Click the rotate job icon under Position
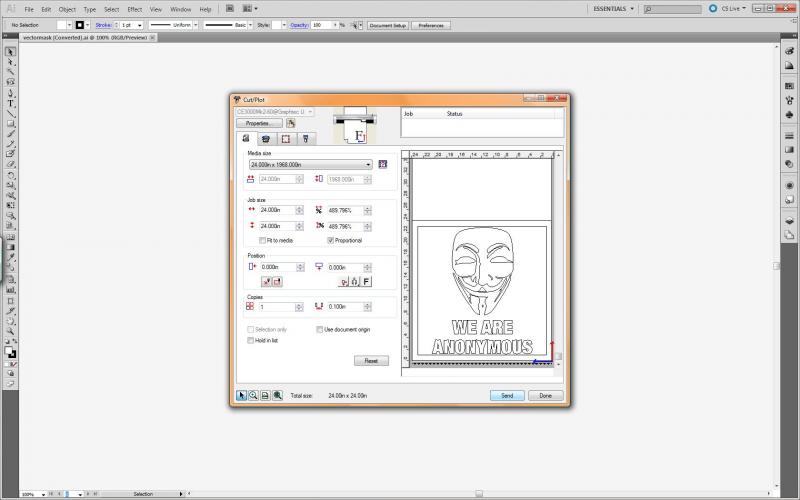Image resolution: width=800 pixels, height=500 pixels. click(343, 282)
